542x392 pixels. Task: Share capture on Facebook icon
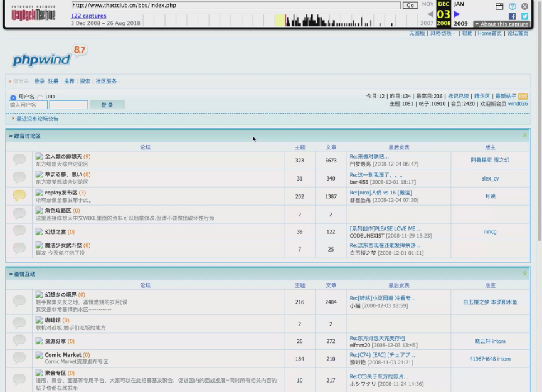(x=512, y=16)
